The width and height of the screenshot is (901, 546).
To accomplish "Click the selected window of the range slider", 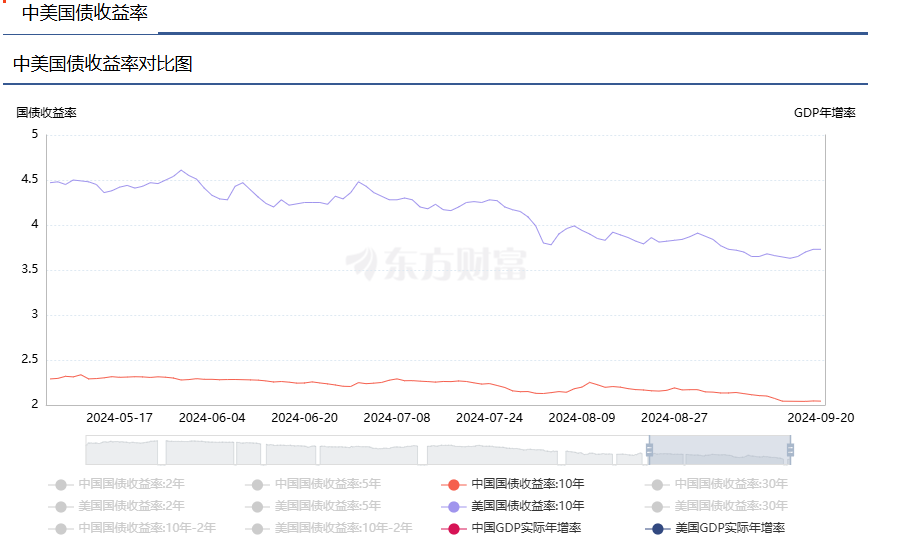I will click(719, 450).
